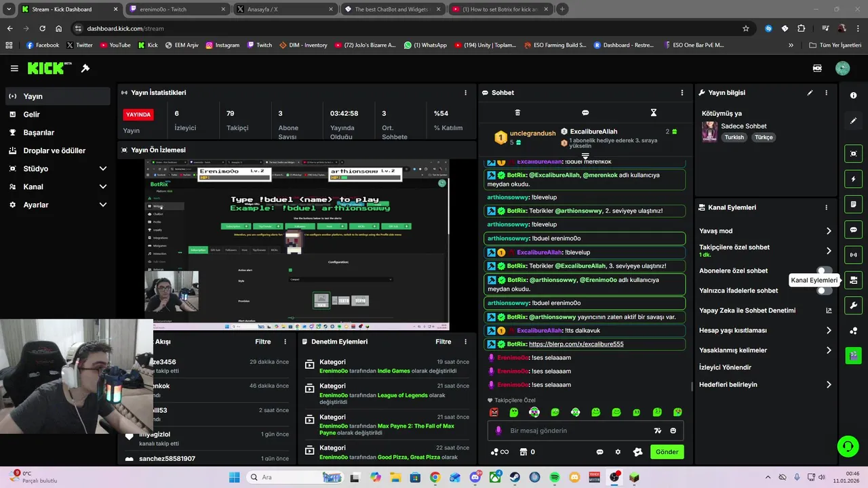Edit stream info with the pencil icon
868x488 pixels.
(x=810, y=92)
